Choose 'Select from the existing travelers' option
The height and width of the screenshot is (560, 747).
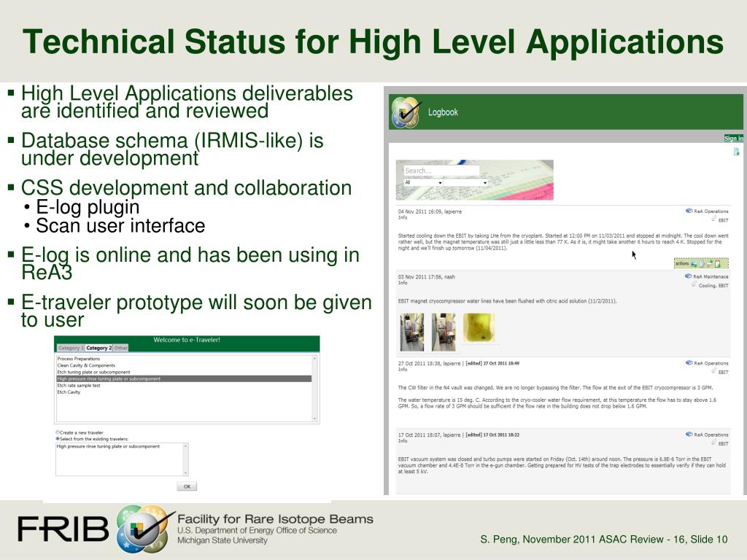click(x=58, y=438)
